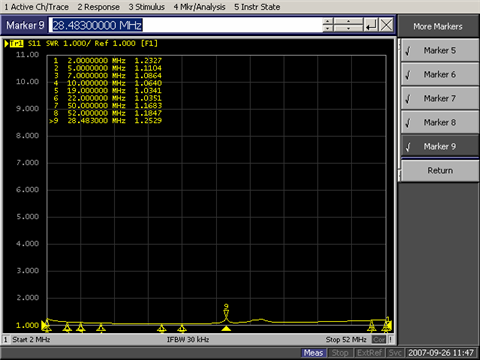This screenshot has width=480, height=360.
Task: Open the 2 Response menu
Action: (99, 7)
